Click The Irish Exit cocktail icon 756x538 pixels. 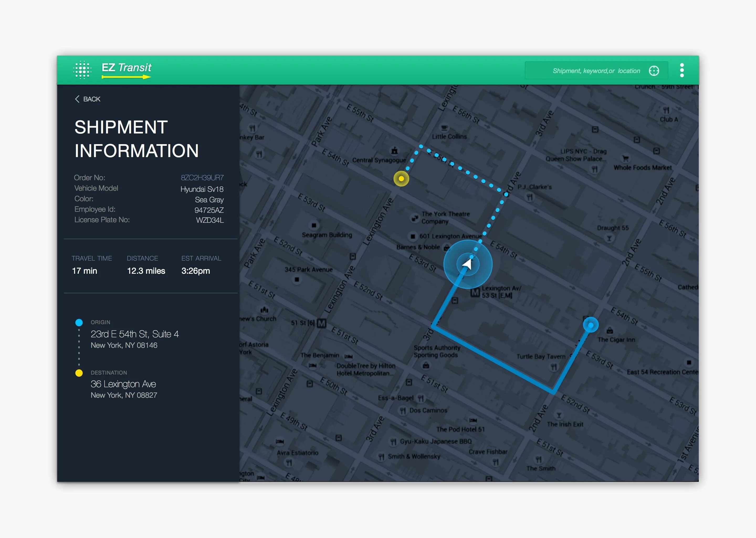tap(559, 415)
